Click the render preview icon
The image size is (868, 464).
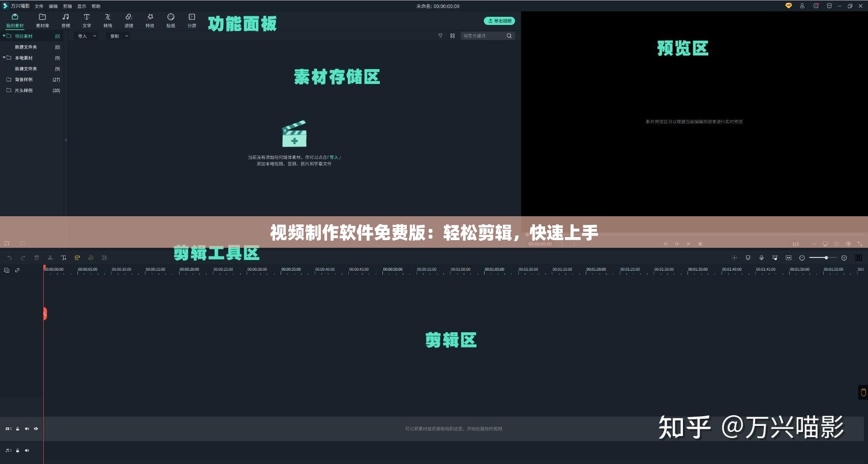click(734, 258)
